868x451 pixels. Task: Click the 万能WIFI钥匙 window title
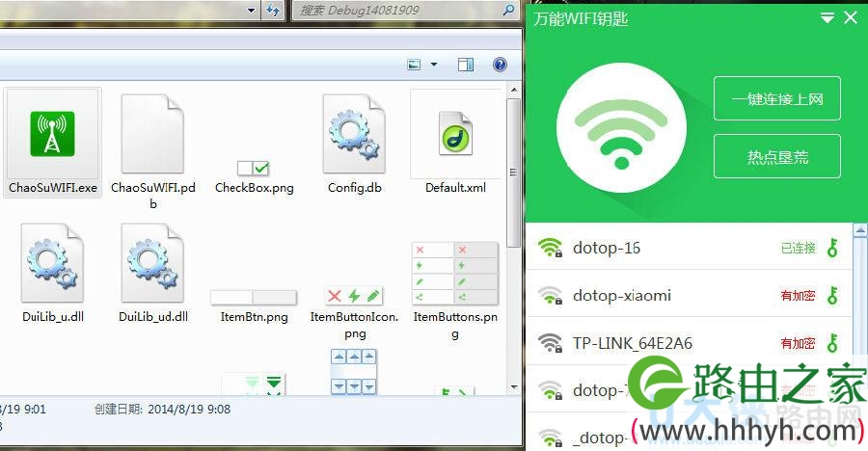[581, 19]
